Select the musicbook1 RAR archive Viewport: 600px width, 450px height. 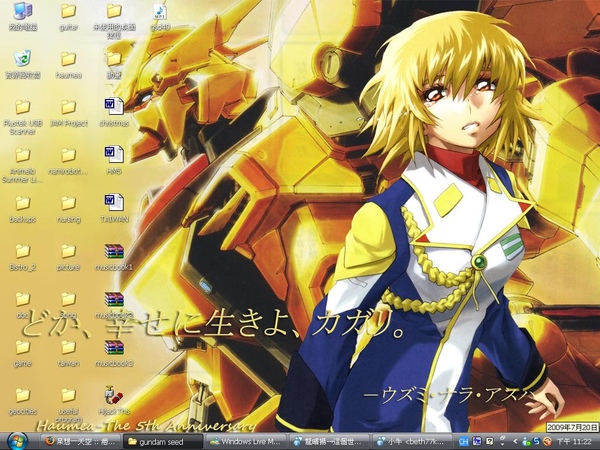click(114, 257)
